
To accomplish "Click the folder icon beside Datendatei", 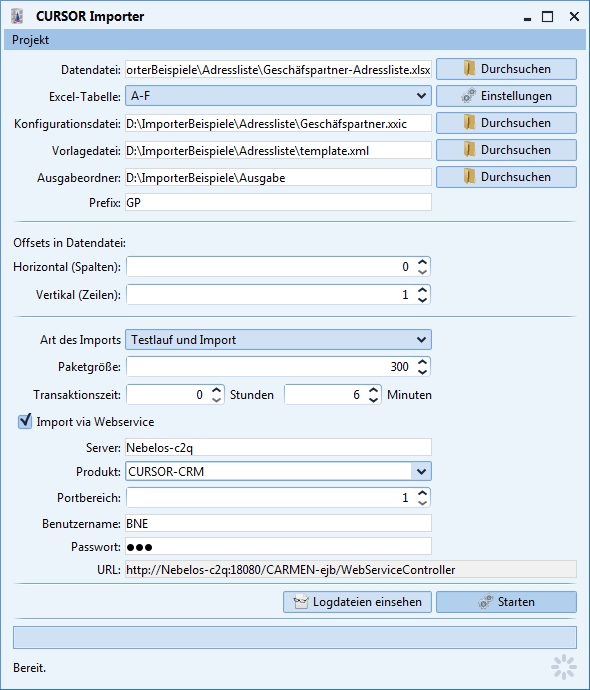I will click(469, 69).
